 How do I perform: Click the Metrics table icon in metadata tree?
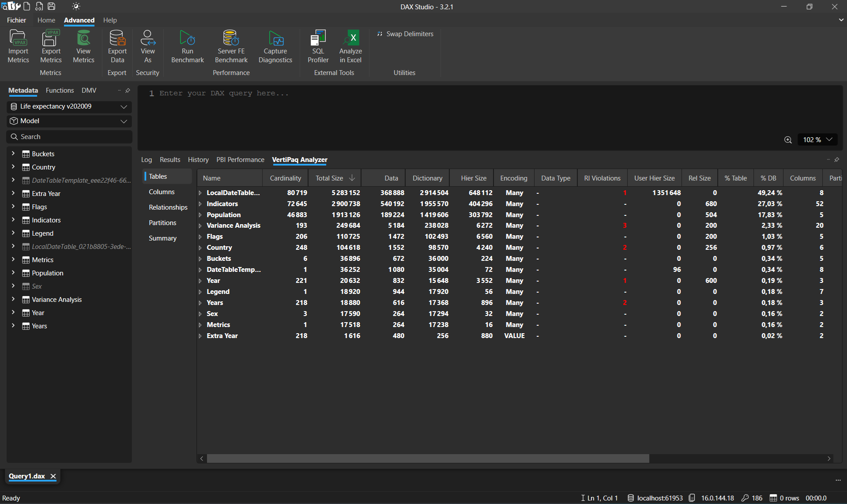pos(26,260)
